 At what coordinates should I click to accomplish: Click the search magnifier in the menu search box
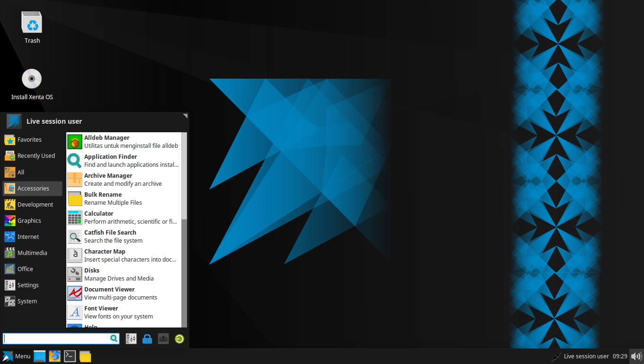tap(114, 338)
